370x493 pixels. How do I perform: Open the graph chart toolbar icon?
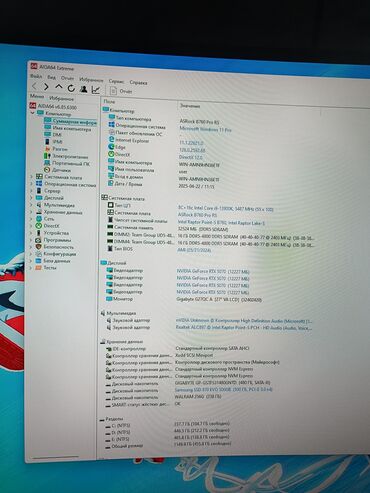click(96, 90)
